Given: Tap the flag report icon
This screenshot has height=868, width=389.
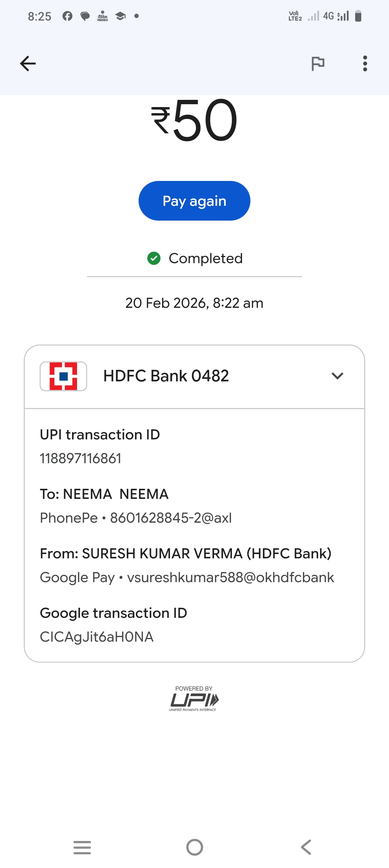Looking at the screenshot, I should point(318,64).
